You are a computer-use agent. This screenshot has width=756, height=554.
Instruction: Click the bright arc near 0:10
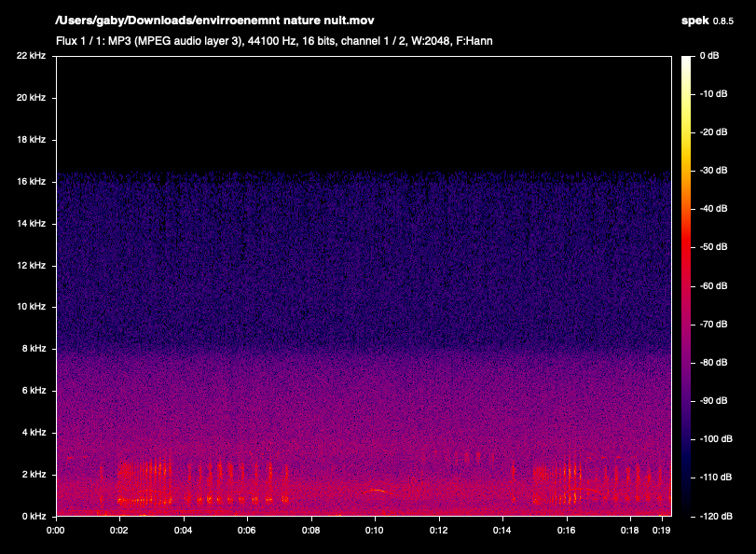point(375,491)
